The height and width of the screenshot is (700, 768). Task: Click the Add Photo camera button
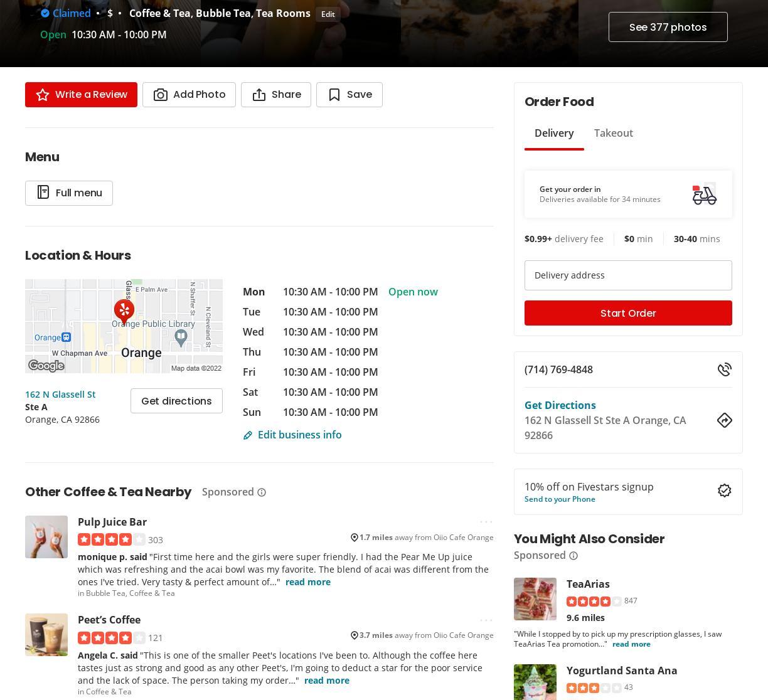pyautogui.click(x=189, y=95)
